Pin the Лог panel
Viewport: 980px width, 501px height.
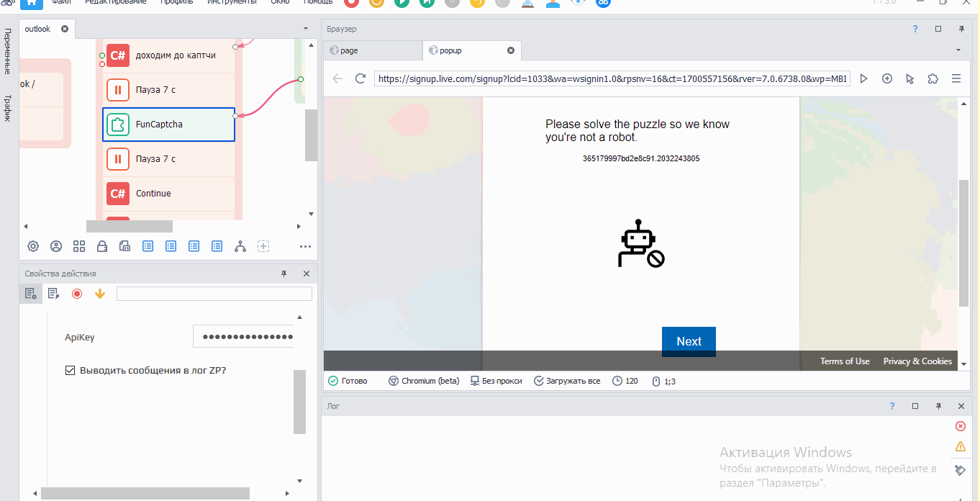click(x=938, y=406)
